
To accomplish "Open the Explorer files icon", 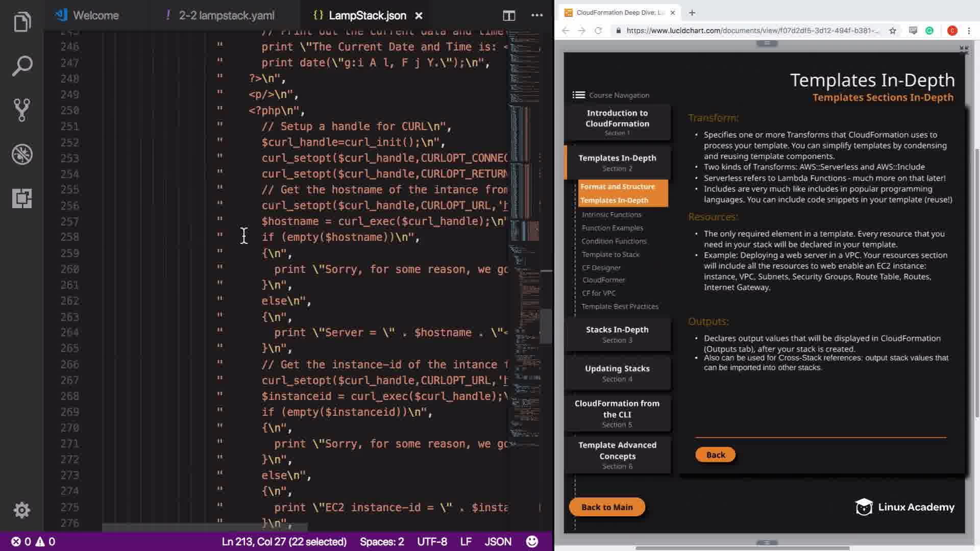I will (x=22, y=22).
